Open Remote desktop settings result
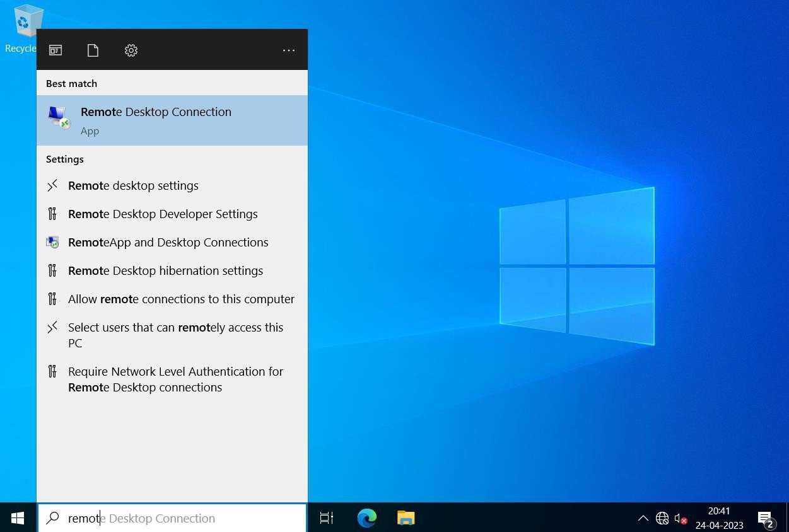789x532 pixels. [x=172, y=185]
